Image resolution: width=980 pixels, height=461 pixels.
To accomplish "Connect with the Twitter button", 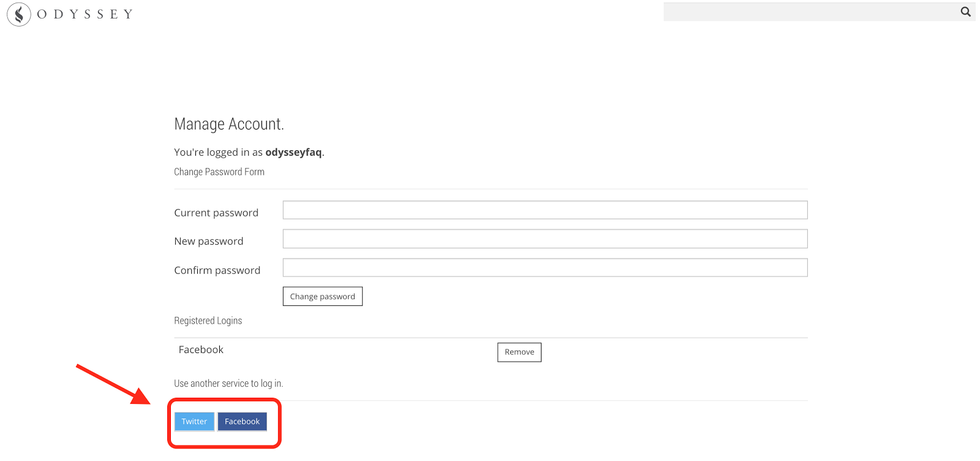I will point(194,421).
